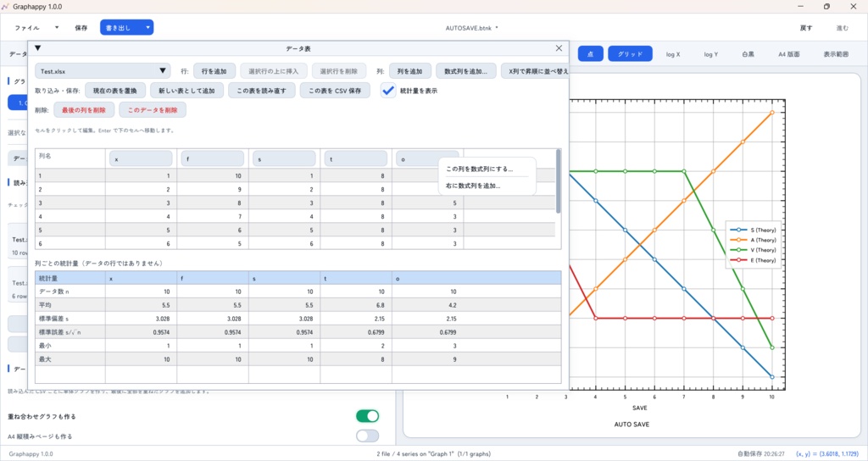
Task: Open 表示範囲 display range settings
Action: point(835,54)
